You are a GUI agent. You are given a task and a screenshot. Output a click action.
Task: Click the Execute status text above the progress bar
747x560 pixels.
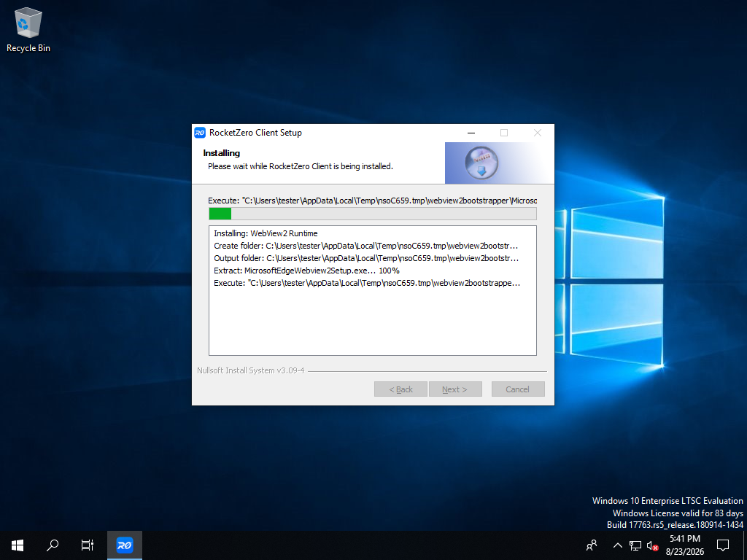tap(373, 201)
